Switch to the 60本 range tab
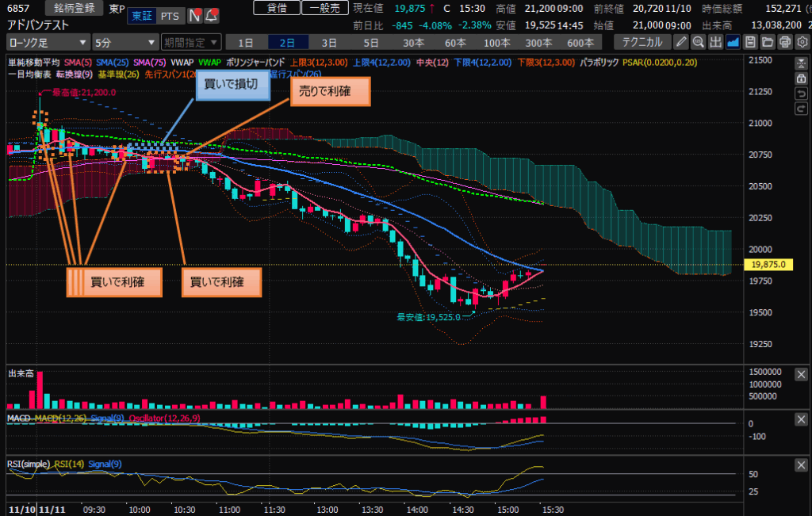 [x=454, y=42]
